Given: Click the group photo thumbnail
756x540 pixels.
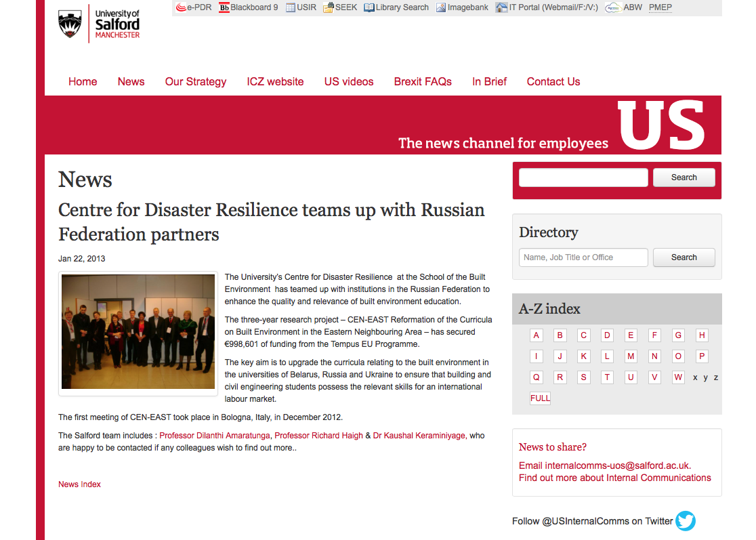Looking at the screenshot, I should point(138,332).
